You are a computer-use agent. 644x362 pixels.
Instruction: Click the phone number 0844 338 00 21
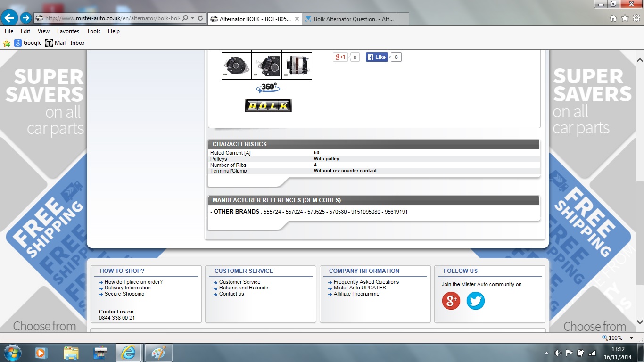pyautogui.click(x=117, y=318)
